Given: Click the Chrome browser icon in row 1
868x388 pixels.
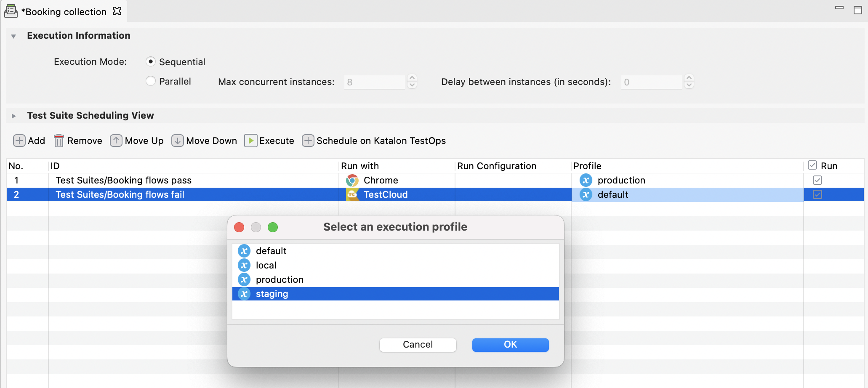Looking at the screenshot, I should click(352, 181).
